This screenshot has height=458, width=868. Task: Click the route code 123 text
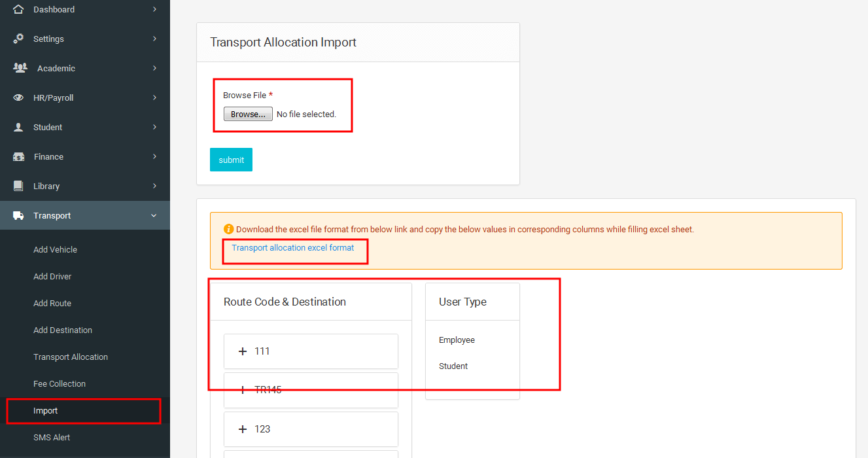(x=262, y=429)
